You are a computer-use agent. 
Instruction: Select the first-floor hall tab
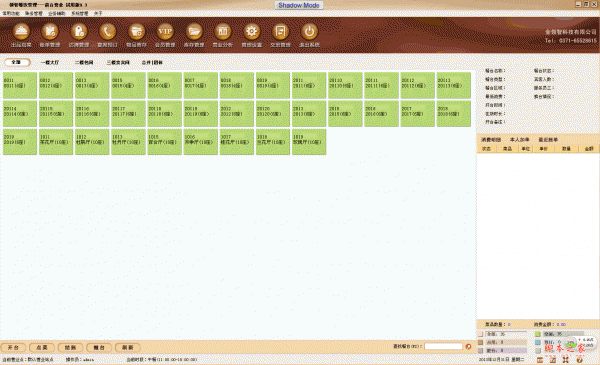50,62
